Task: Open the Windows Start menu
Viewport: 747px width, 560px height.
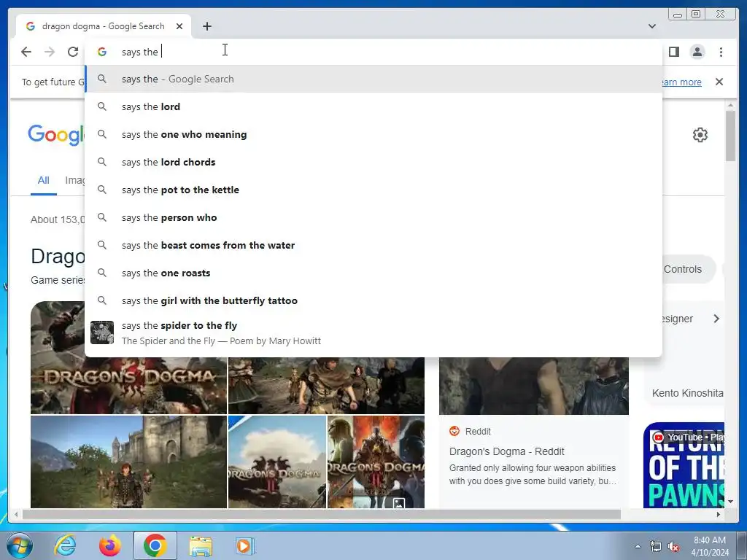Action: pyautogui.click(x=20, y=545)
